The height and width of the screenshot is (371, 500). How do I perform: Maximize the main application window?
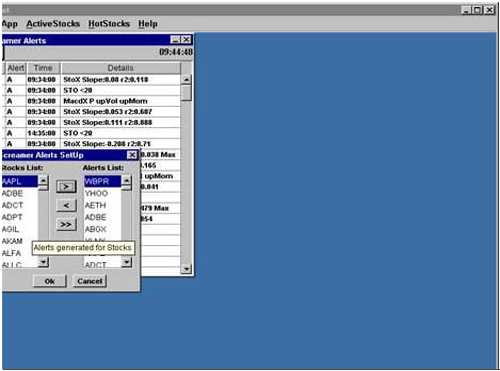(x=477, y=10)
